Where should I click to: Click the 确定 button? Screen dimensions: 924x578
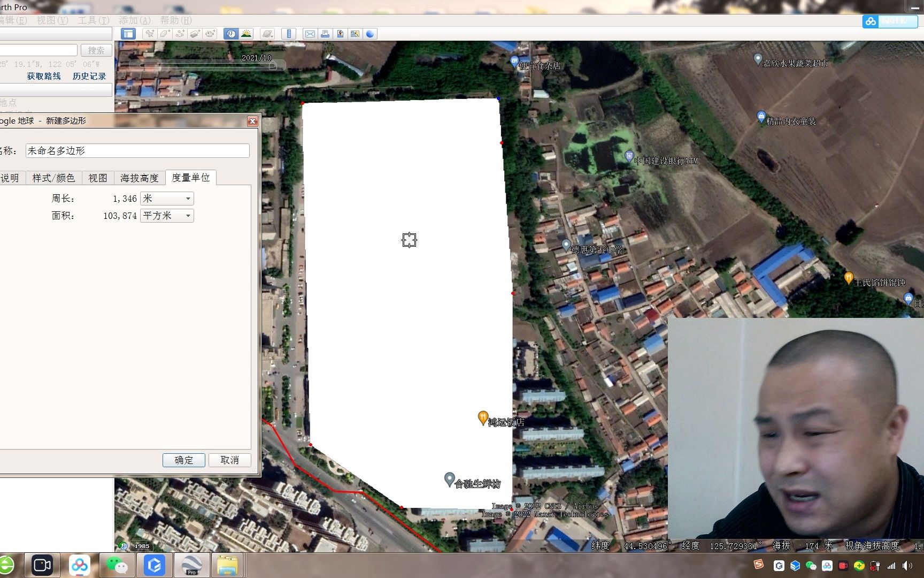(184, 460)
